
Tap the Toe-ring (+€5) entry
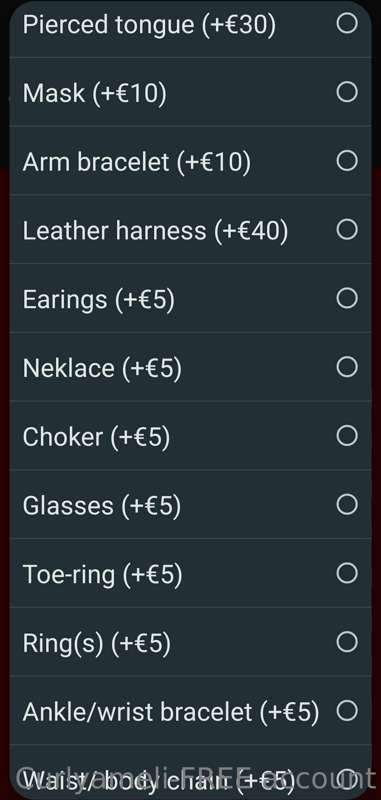(x=102, y=575)
